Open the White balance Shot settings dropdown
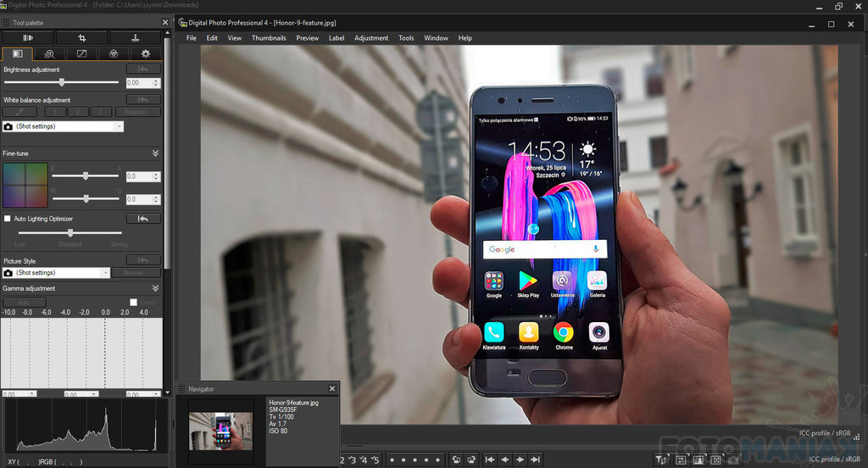 pos(63,126)
